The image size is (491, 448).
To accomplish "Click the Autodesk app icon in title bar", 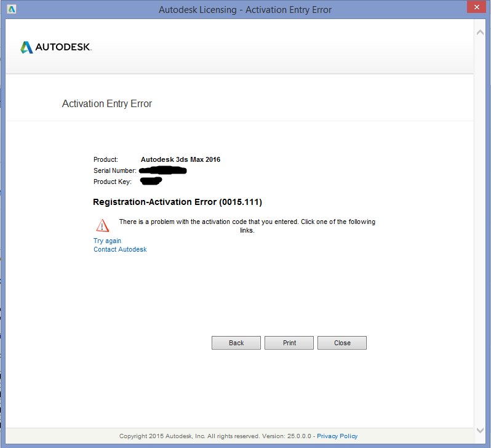I will pos(12,9).
